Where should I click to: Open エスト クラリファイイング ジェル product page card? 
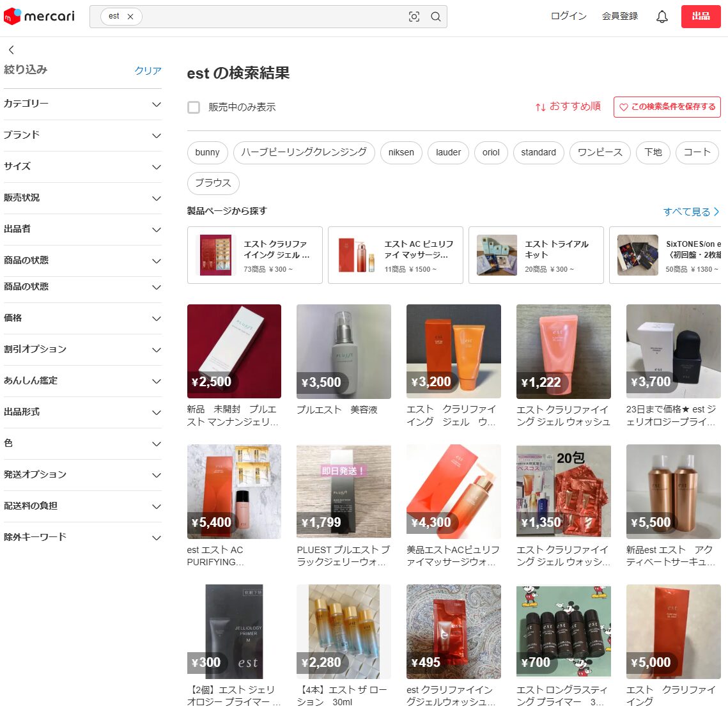click(254, 255)
